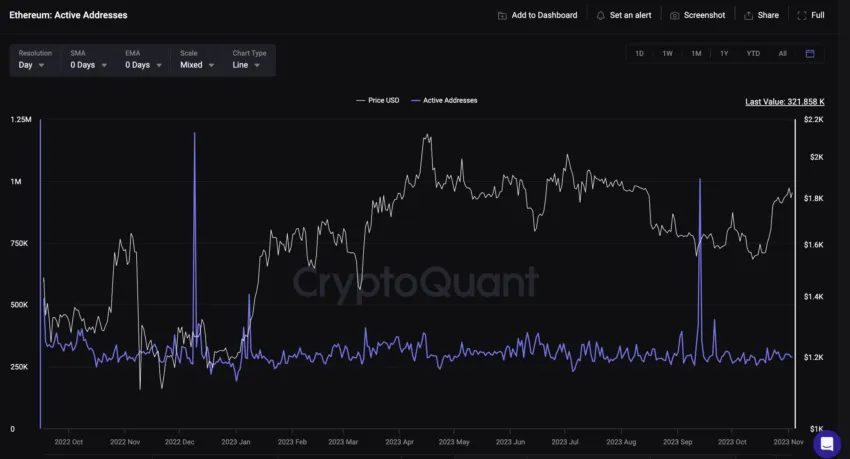Image resolution: width=850 pixels, height=459 pixels.
Task: Click the Full screen expand icon
Action: pos(802,16)
